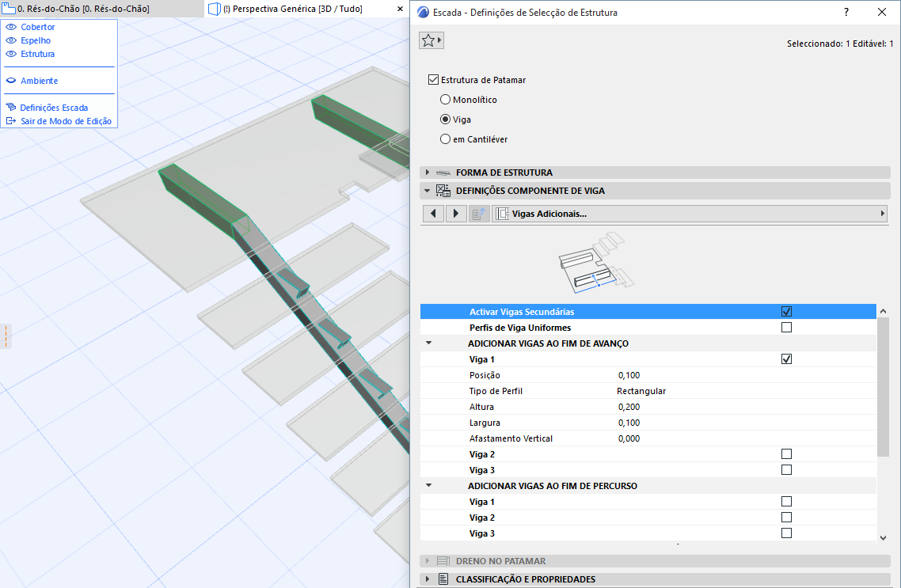
Task: Uncheck Estrutura de Patamar checkbox
Action: (x=433, y=80)
